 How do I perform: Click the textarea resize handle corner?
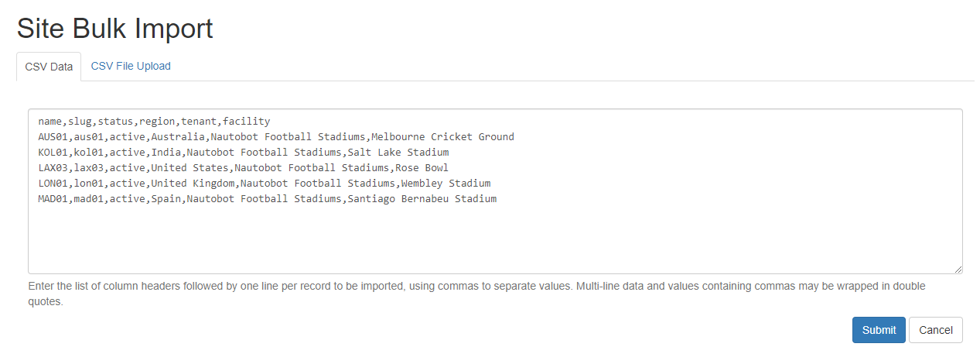click(x=958, y=269)
